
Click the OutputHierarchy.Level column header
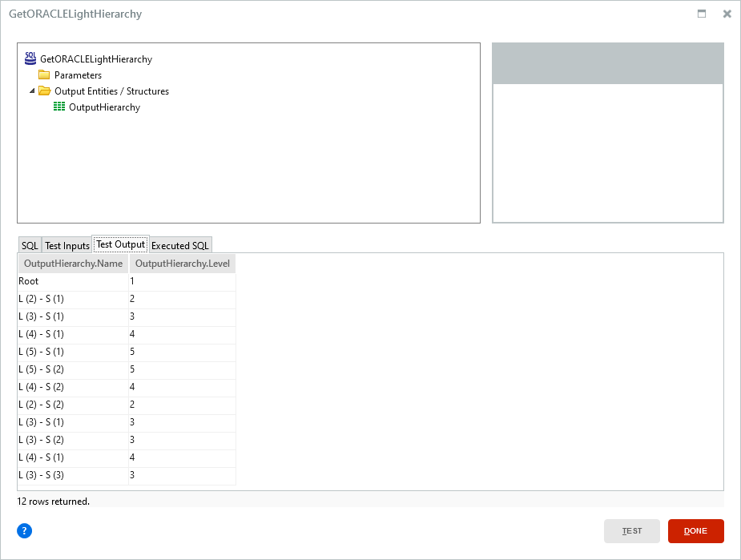click(x=182, y=263)
